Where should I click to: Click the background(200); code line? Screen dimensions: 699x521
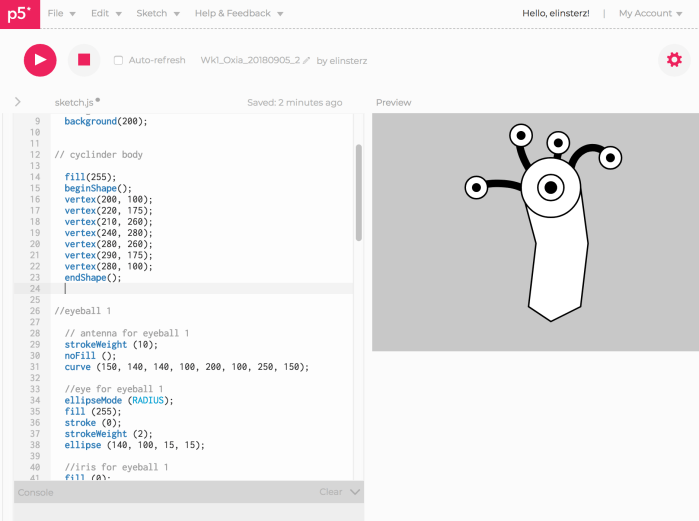[106, 121]
